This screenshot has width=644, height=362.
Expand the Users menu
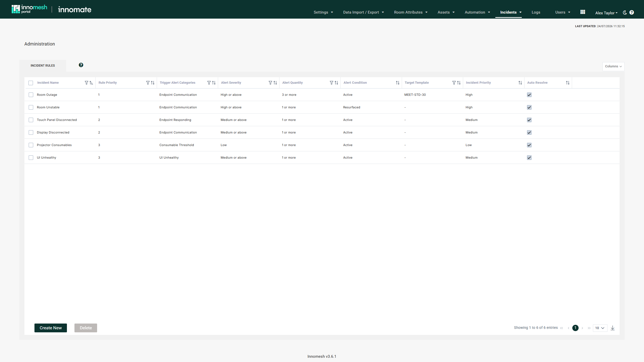pos(563,12)
